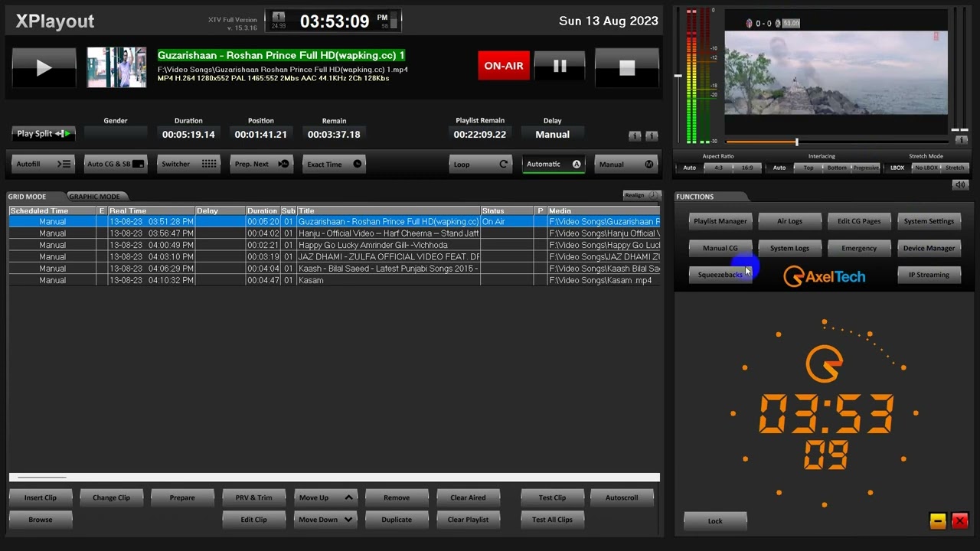
Task: Set aspect ratio to 16:9
Action: pyautogui.click(x=747, y=168)
